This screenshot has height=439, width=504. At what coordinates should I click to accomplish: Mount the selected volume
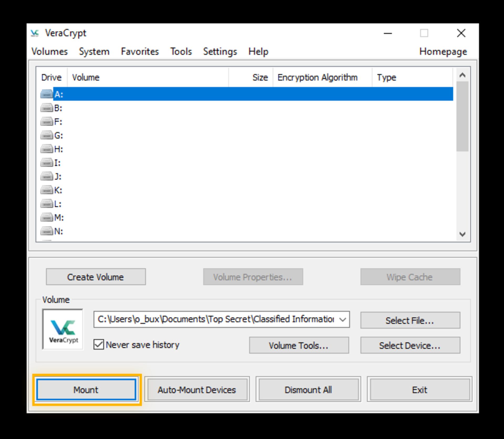coord(86,390)
